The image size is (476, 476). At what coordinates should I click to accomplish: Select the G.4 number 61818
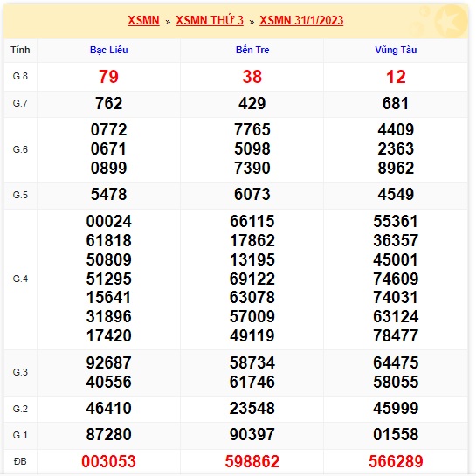pyautogui.click(x=108, y=240)
